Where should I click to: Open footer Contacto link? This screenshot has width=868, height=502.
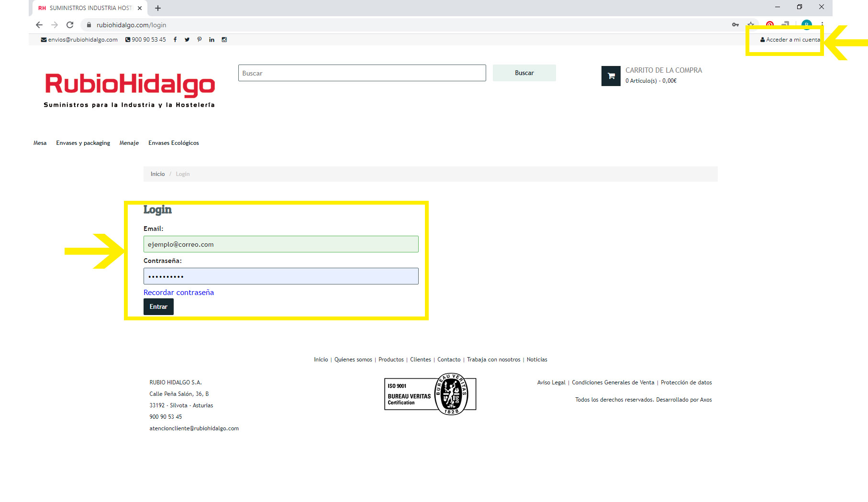(449, 360)
